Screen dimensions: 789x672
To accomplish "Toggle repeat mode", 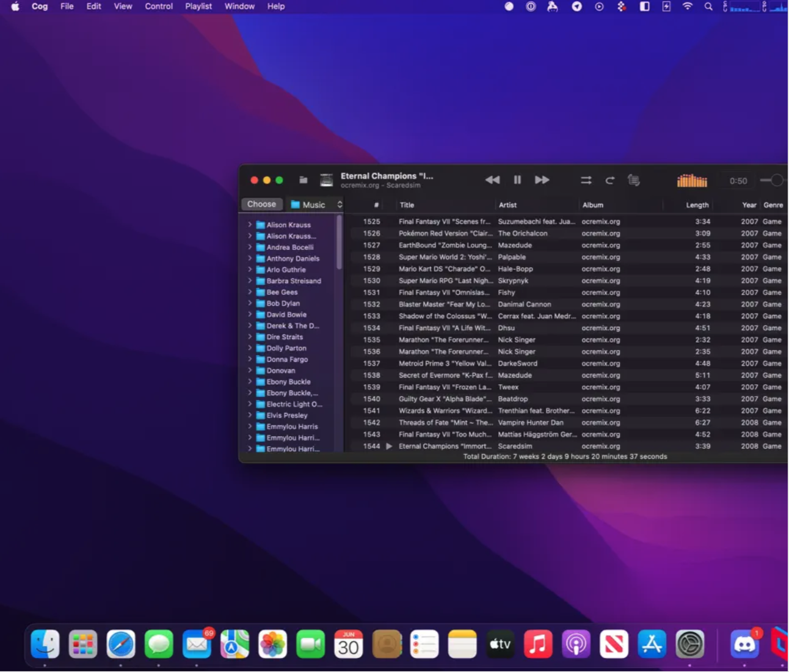I will 609,180.
